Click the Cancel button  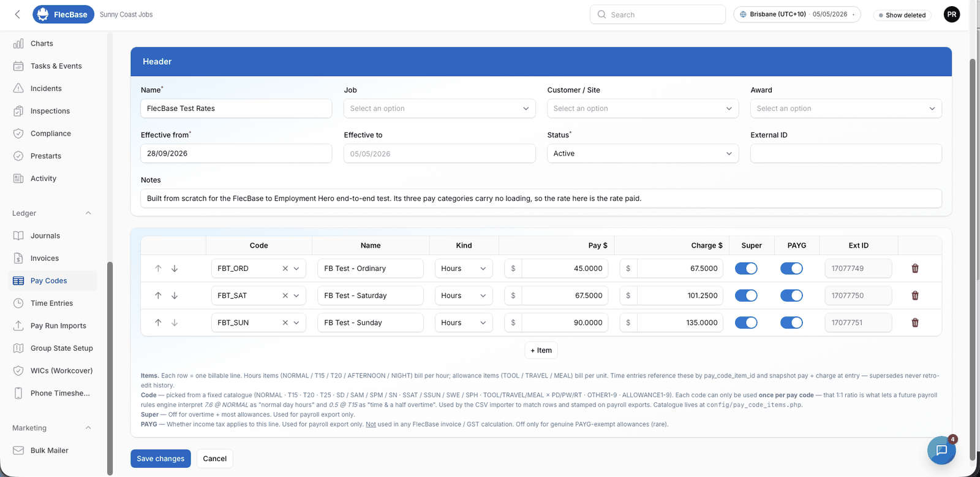[215, 459]
